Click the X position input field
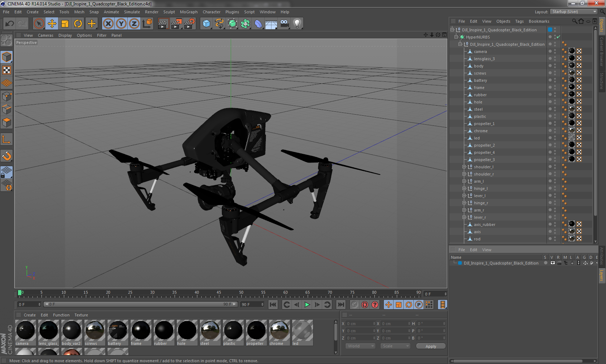This screenshot has height=364, width=606. (x=361, y=324)
